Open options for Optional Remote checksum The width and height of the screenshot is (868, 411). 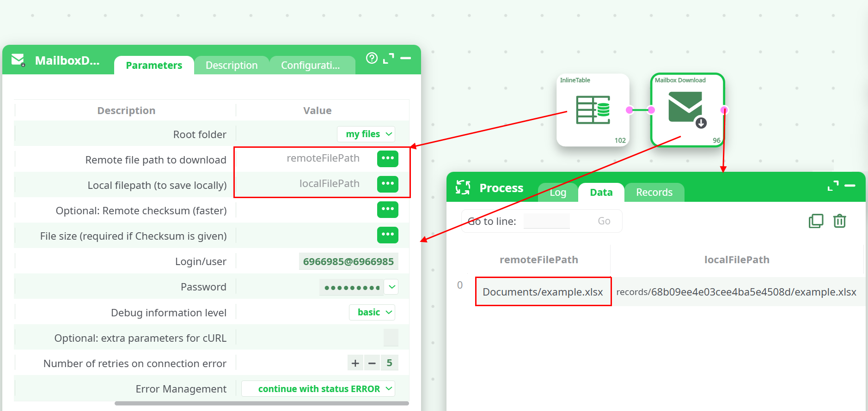pos(387,209)
